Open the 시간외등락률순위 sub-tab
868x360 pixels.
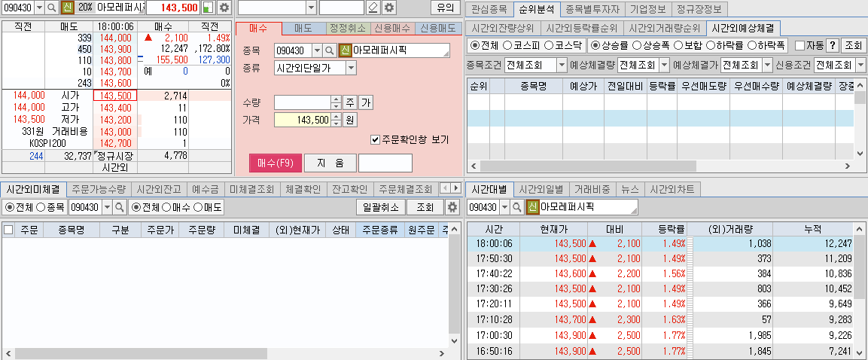coord(581,28)
